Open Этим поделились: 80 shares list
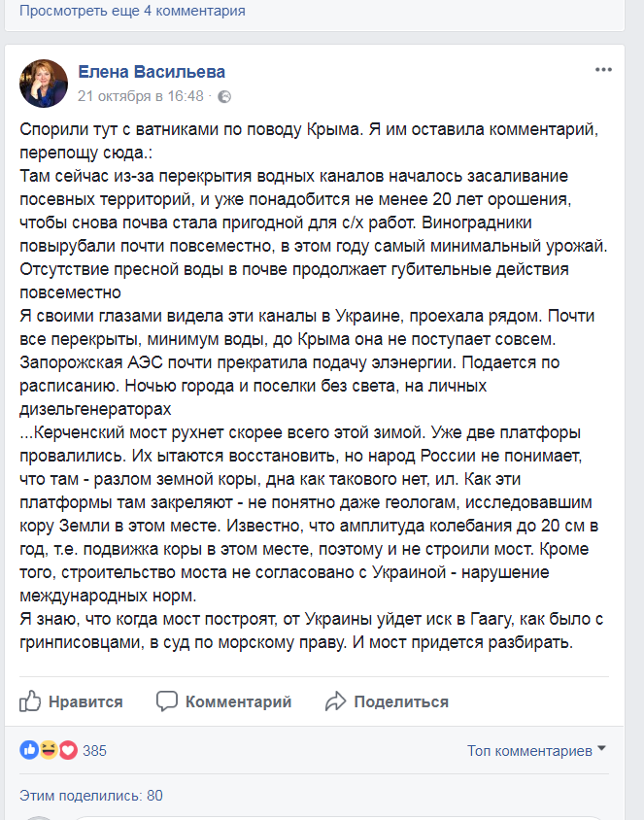The width and height of the screenshot is (644, 820). coord(91,796)
